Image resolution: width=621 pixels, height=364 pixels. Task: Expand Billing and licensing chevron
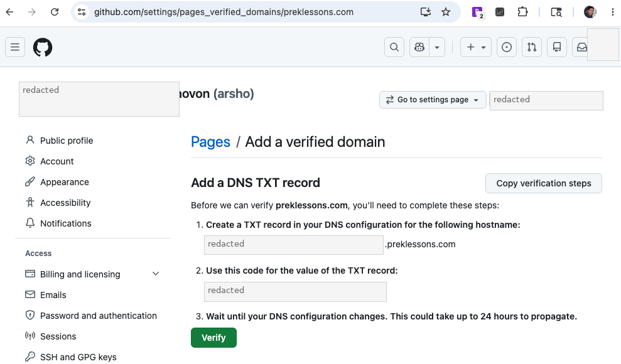156,274
